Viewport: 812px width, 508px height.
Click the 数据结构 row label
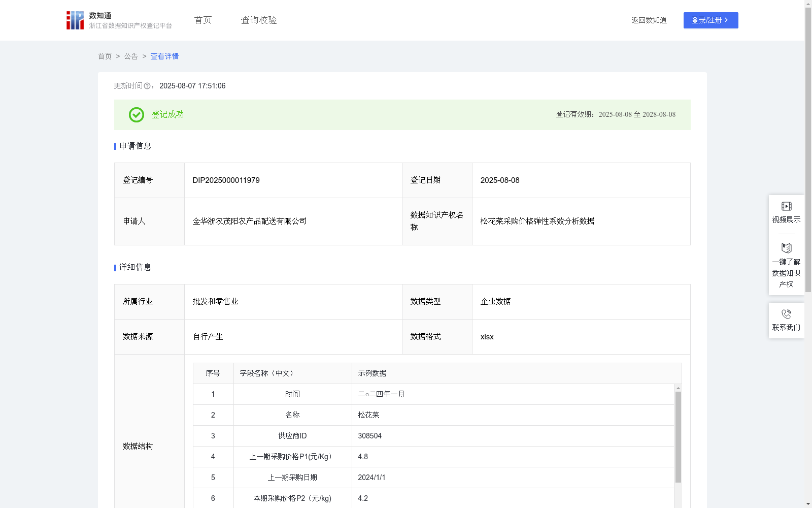[x=138, y=447]
